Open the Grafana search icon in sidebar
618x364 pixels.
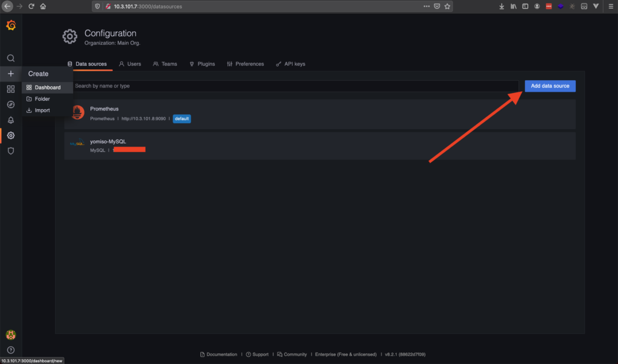[x=11, y=59]
